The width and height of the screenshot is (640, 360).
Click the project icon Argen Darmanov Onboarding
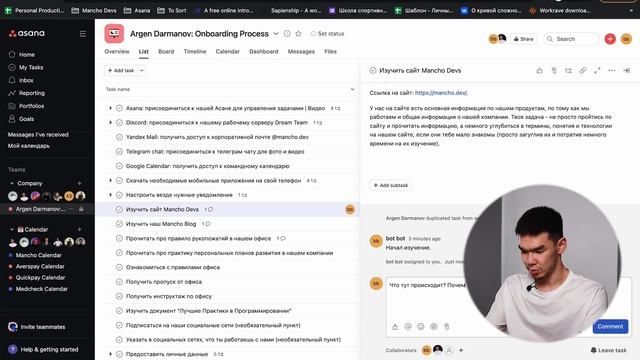(114, 33)
